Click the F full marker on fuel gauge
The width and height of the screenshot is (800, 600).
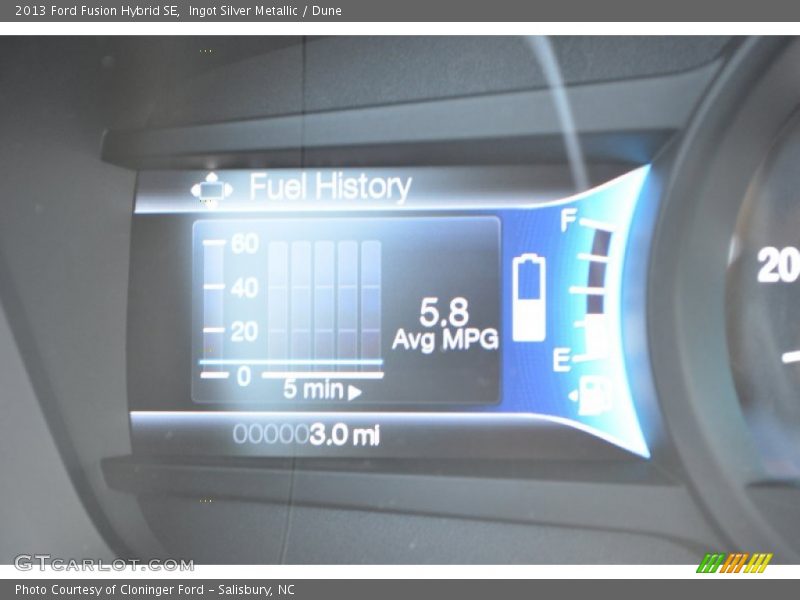[x=569, y=221]
